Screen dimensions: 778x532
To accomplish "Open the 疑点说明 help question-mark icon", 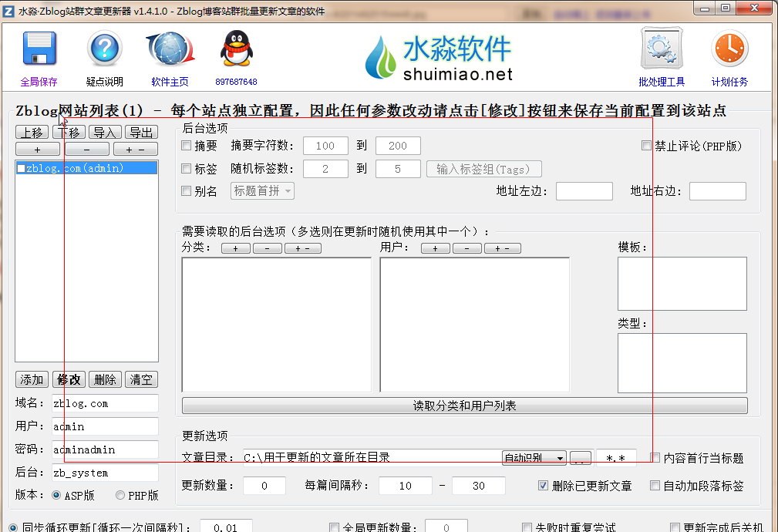I will pyautogui.click(x=104, y=49).
